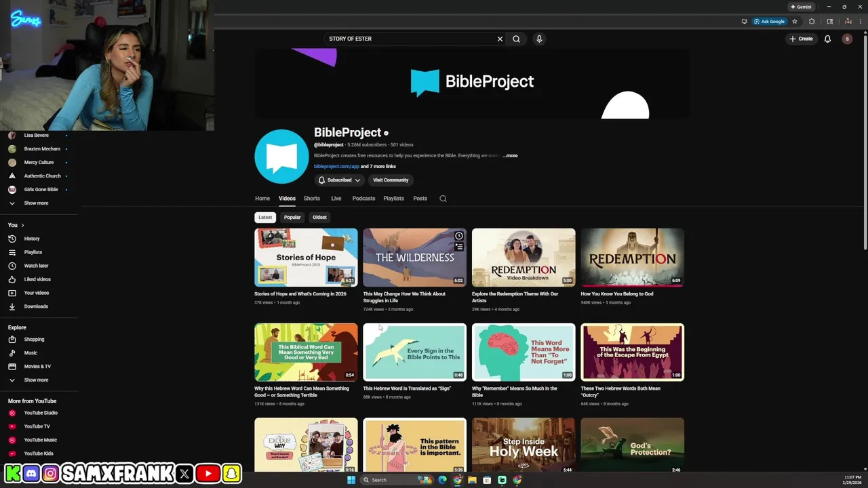Screen dimensions: 868x488
Task: Open the Redemption Video Breakdown thumbnail
Action: point(524,258)
